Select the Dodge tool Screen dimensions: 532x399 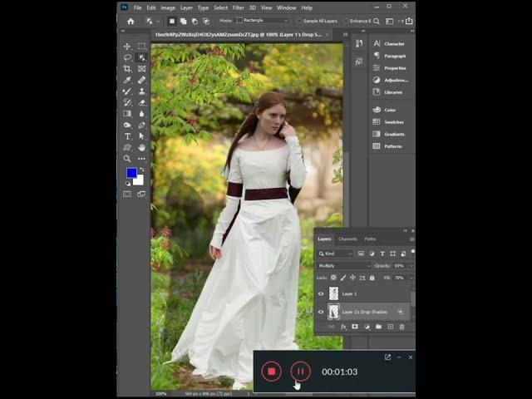pyautogui.click(x=127, y=125)
